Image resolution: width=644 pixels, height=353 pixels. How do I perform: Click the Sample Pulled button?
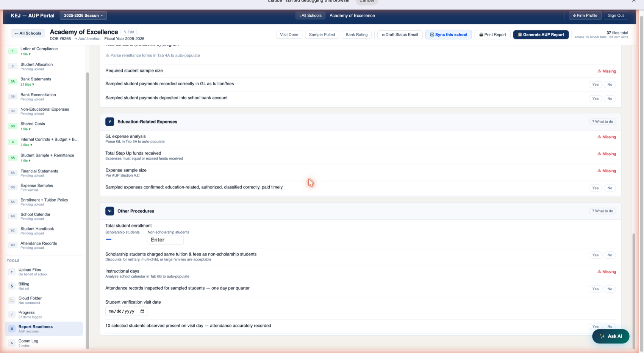coord(322,35)
